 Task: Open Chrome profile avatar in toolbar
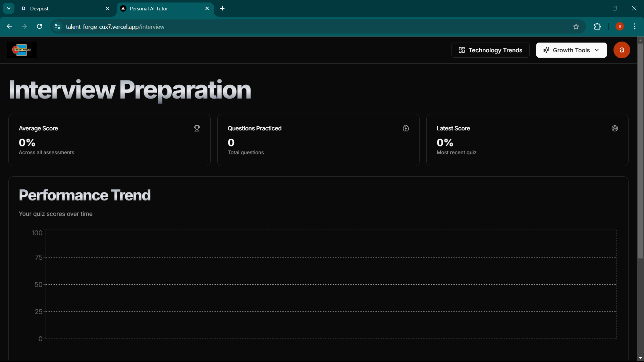tap(620, 26)
